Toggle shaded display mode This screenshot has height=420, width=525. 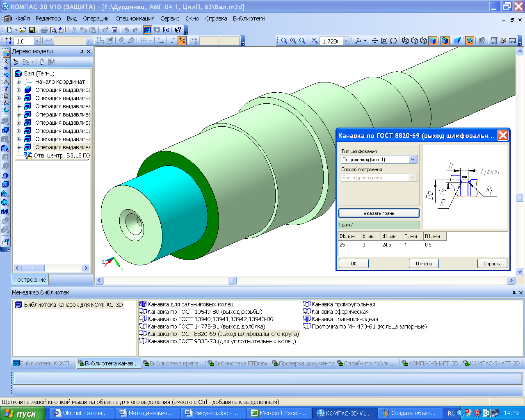(x=432, y=41)
